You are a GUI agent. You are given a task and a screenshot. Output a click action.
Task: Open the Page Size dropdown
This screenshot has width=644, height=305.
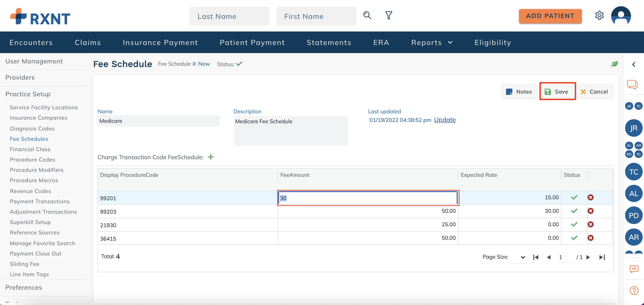518,257
